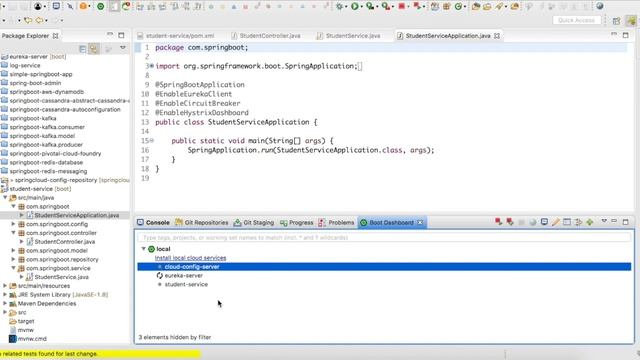
Task: Click the red Stop button in main toolbar
Action: point(401,6)
